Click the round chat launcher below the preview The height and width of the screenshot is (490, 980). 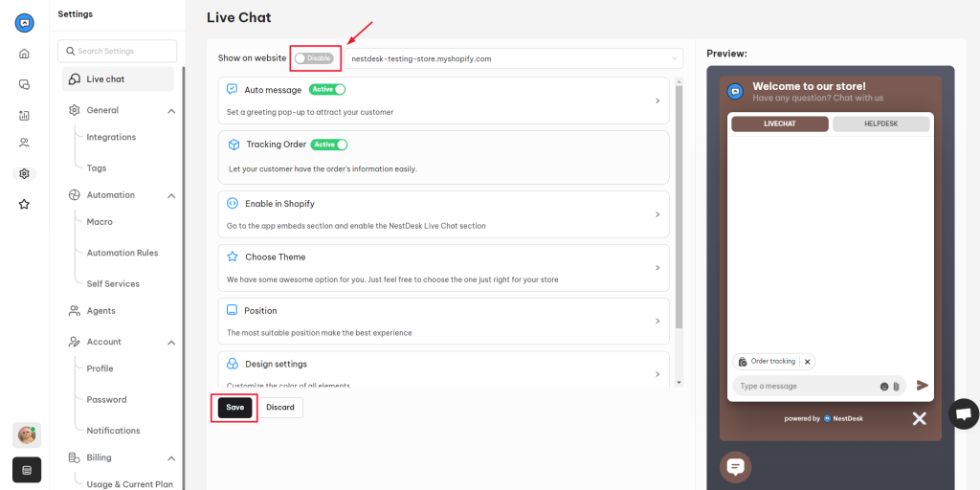click(736, 467)
